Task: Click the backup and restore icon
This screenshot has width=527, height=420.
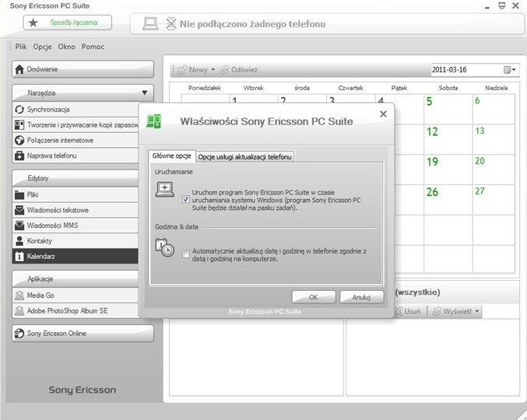Action: click(x=19, y=125)
